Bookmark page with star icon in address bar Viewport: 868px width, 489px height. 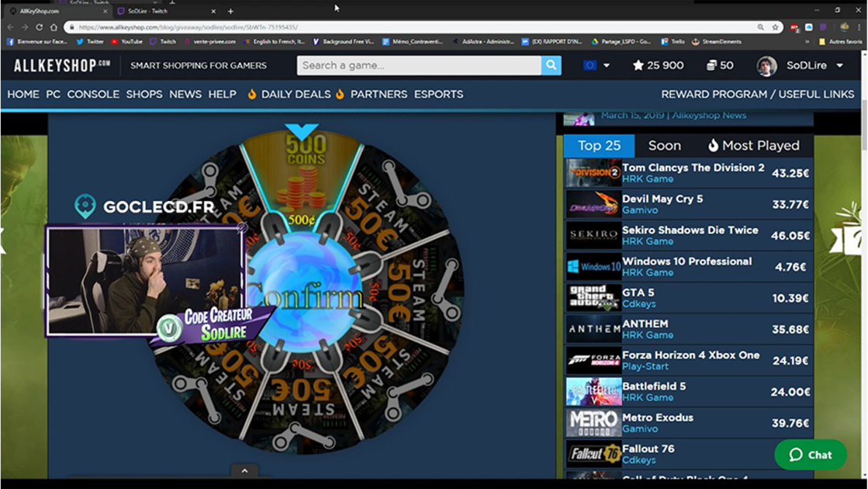(x=775, y=27)
